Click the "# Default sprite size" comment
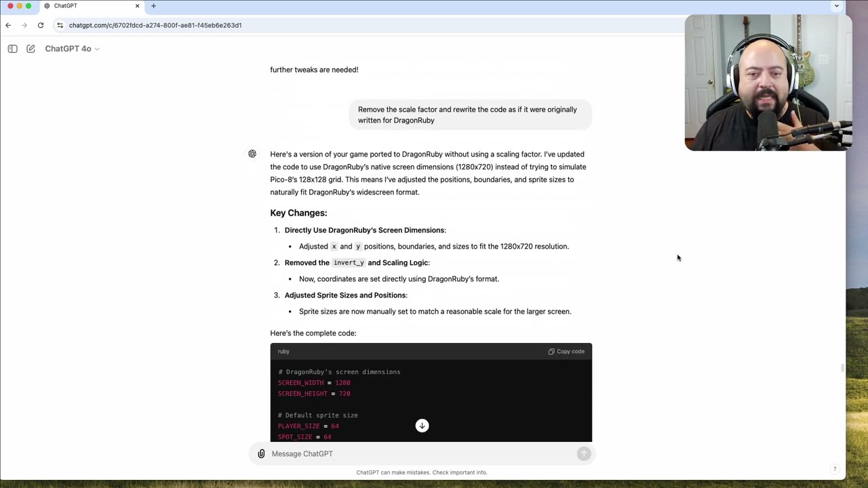 tap(317, 415)
